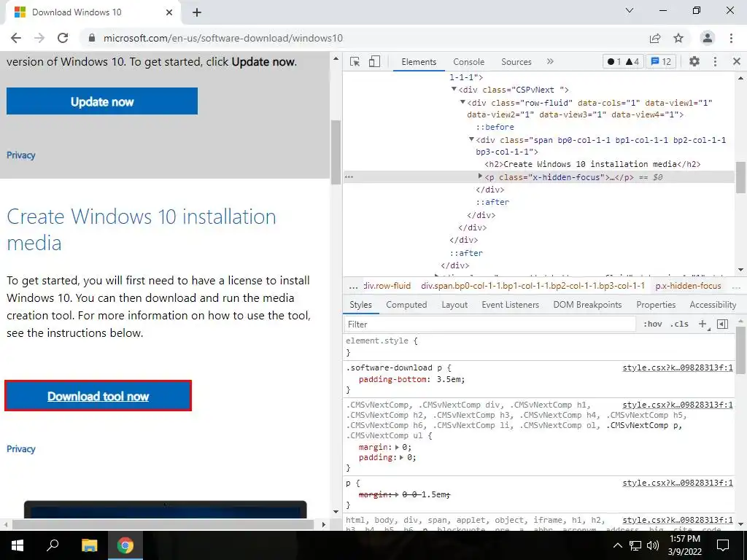Screen dimensions: 747x560
Task: Open the Chrome three-dot menu
Action: pyautogui.click(x=731, y=38)
